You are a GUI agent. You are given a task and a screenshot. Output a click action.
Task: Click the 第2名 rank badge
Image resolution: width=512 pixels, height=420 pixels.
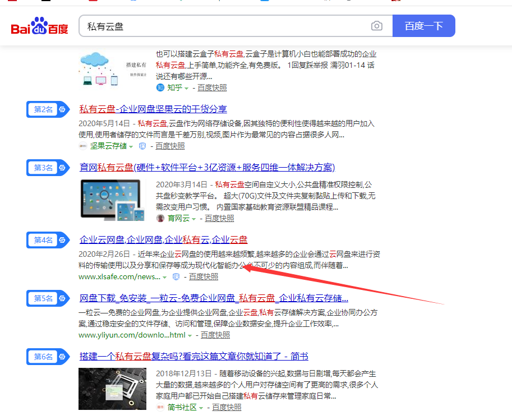click(x=48, y=109)
